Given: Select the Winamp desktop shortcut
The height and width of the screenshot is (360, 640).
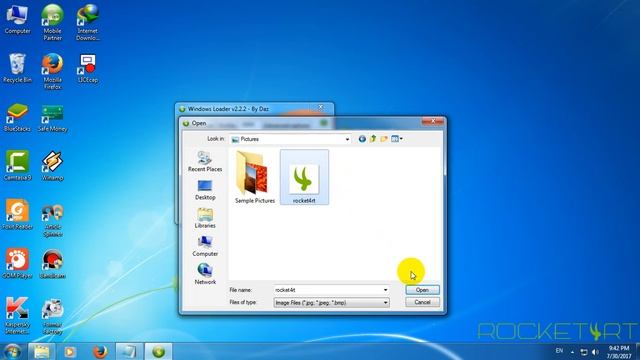Looking at the screenshot, I should tap(53, 166).
